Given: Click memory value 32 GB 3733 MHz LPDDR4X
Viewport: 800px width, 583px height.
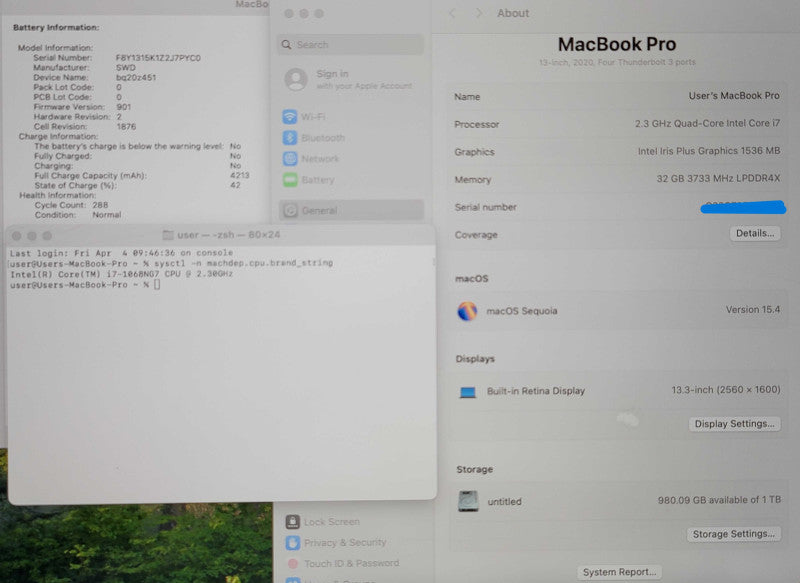Looking at the screenshot, I should [x=718, y=178].
